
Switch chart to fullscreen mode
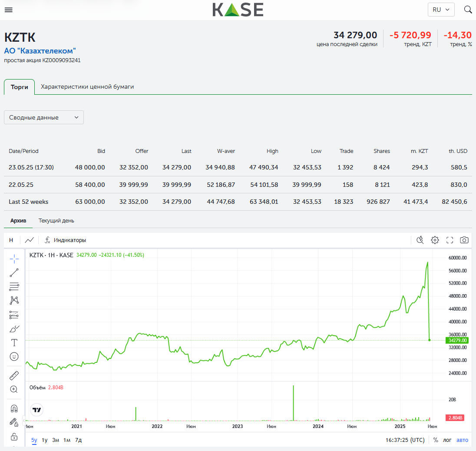pyautogui.click(x=450, y=240)
